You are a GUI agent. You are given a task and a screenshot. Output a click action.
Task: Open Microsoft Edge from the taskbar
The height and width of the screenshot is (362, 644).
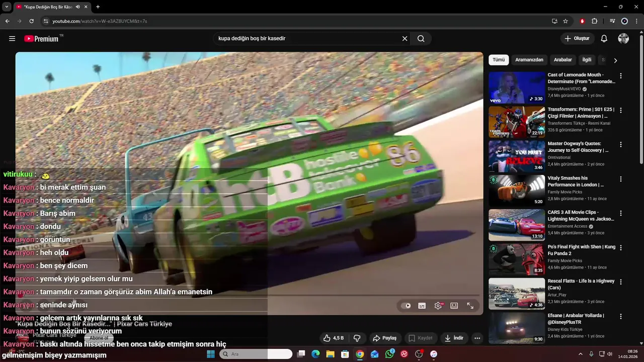click(315, 354)
